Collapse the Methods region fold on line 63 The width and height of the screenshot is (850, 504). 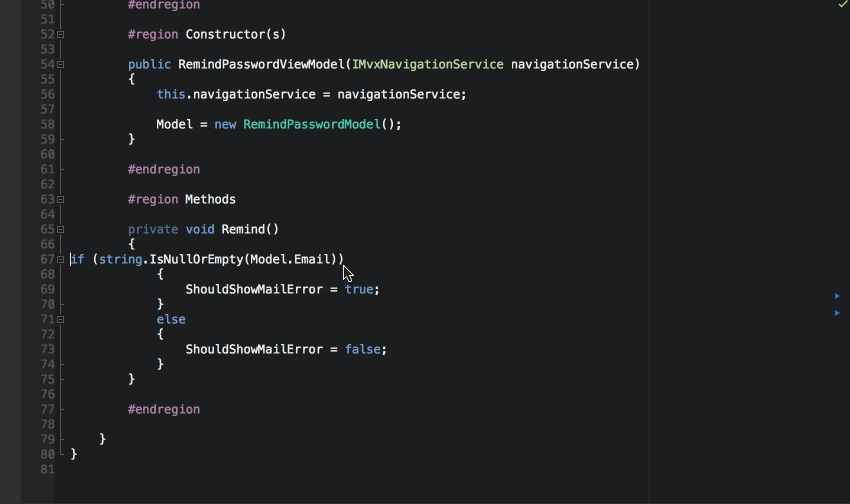tap(61, 199)
